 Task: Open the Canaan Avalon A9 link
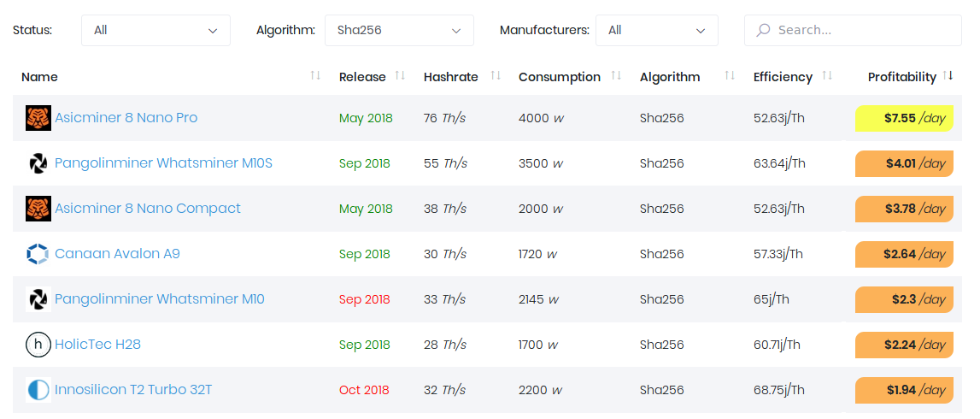pyautogui.click(x=118, y=254)
